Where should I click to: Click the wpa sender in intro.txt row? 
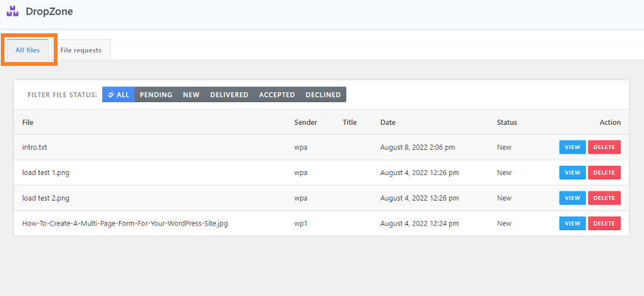(301, 147)
